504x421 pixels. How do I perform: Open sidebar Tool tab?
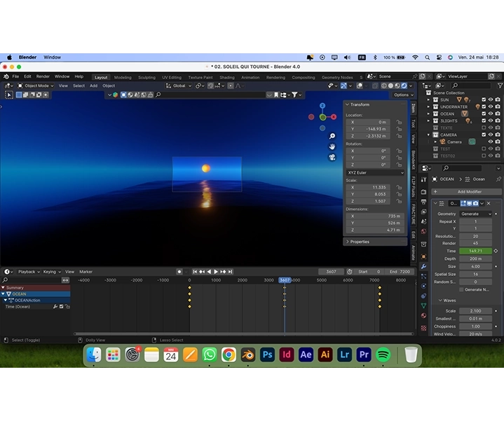pos(414,123)
